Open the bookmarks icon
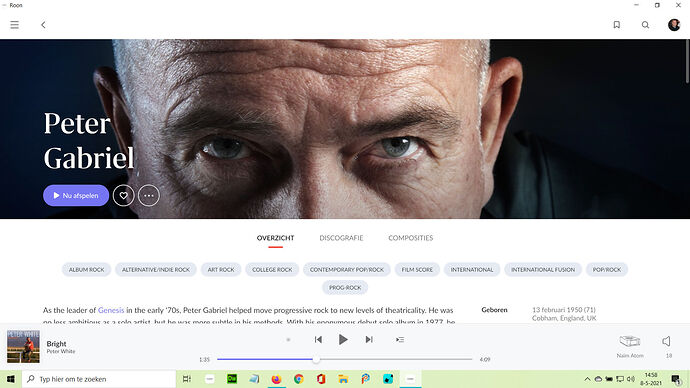The height and width of the screenshot is (388, 690). click(x=617, y=25)
